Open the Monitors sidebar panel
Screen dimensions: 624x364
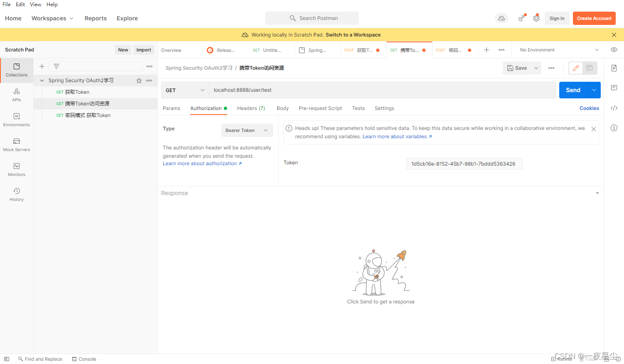[17, 170]
